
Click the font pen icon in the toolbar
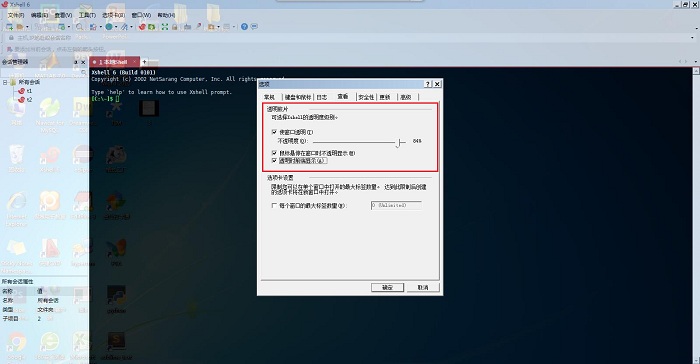[x=124, y=27]
